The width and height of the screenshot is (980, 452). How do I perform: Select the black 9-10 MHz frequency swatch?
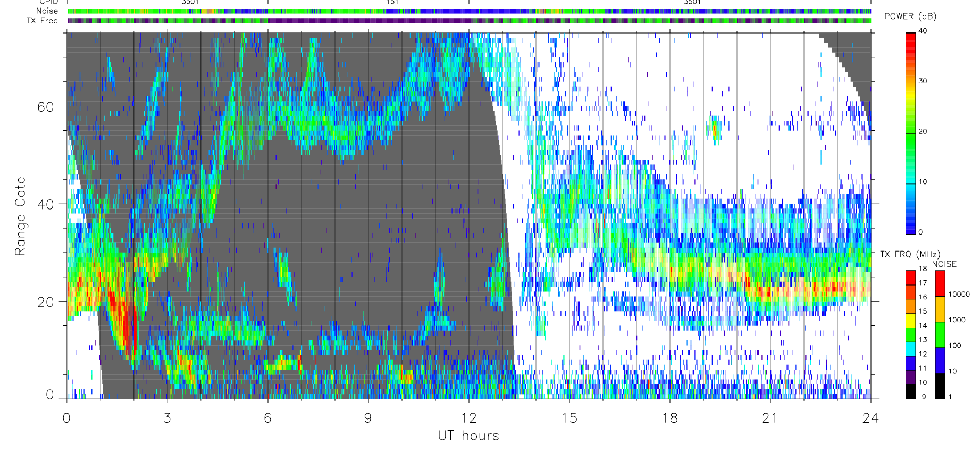911,392
